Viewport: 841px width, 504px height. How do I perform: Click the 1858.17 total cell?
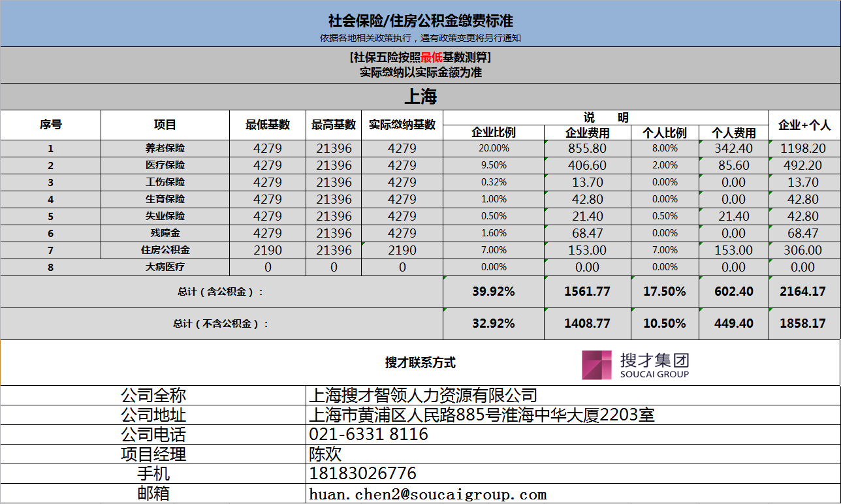coord(803,323)
